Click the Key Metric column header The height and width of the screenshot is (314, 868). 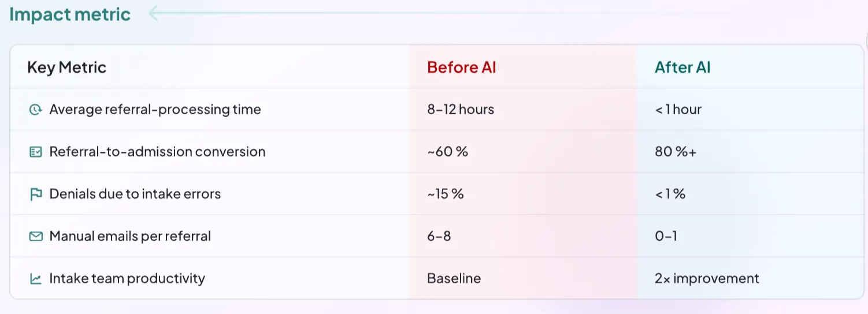point(67,68)
